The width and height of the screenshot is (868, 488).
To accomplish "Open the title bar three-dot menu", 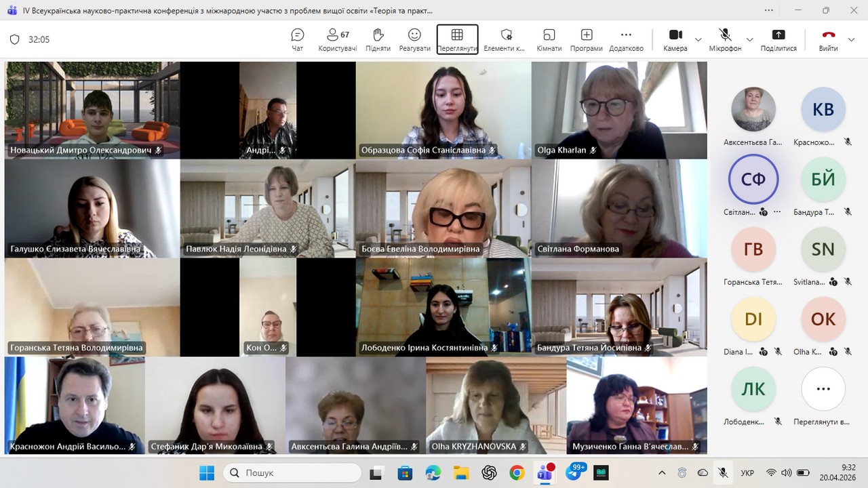I will click(768, 10).
